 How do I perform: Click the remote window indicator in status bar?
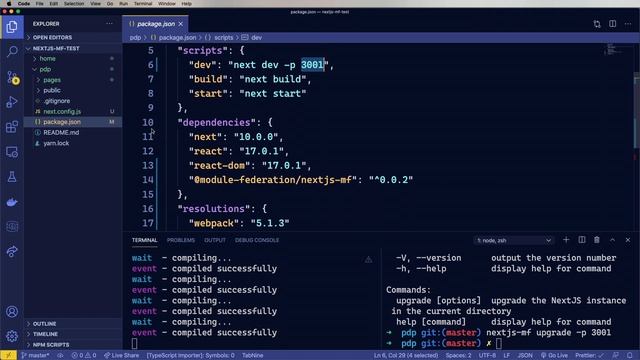(x=8, y=355)
